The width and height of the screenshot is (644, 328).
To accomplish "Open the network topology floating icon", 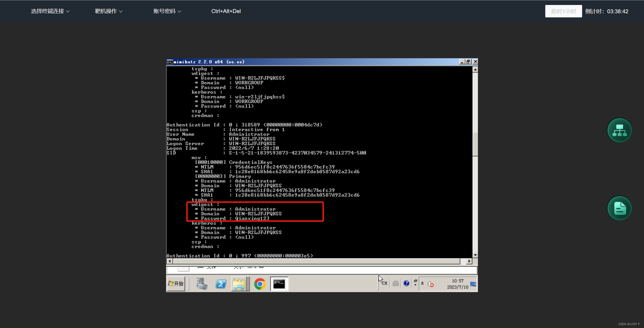I will pyautogui.click(x=619, y=130).
